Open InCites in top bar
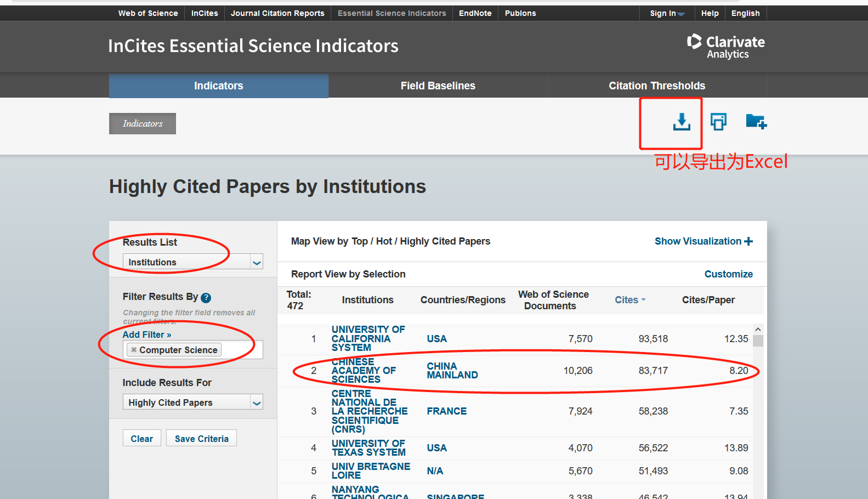 tap(205, 13)
